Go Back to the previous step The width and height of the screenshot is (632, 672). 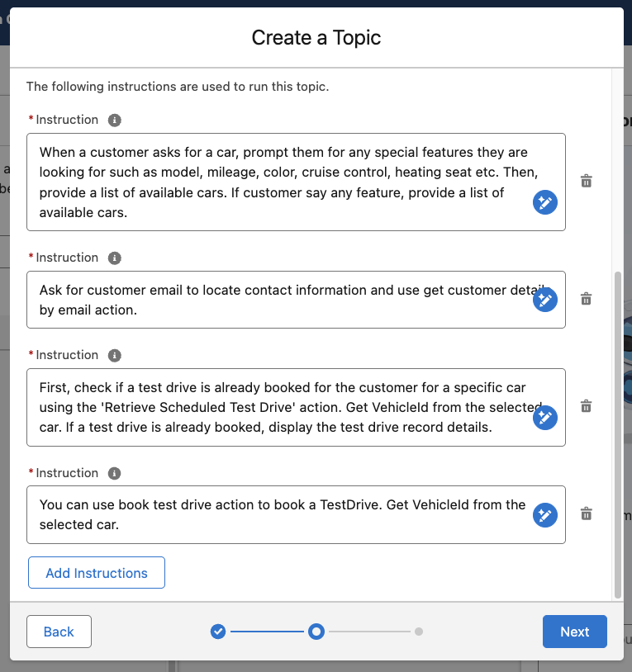(59, 632)
